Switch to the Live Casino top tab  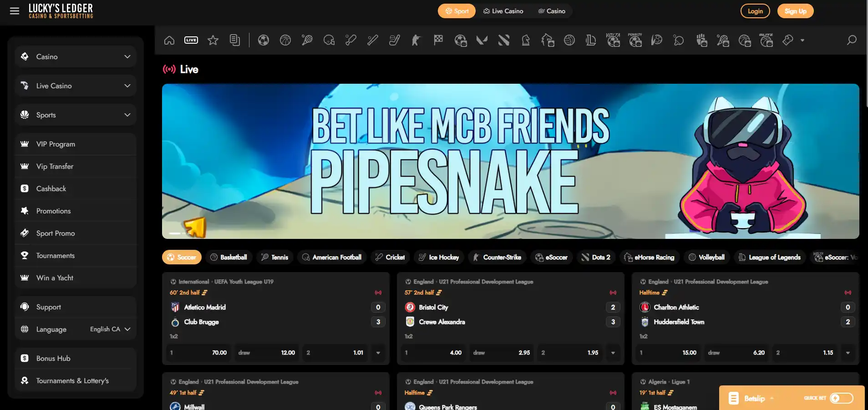[503, 11]
